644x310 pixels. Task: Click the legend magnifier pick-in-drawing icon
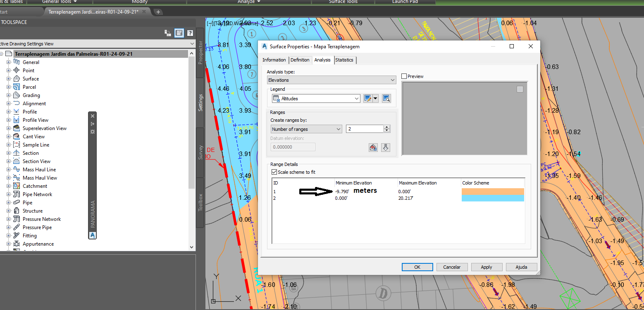386,98
